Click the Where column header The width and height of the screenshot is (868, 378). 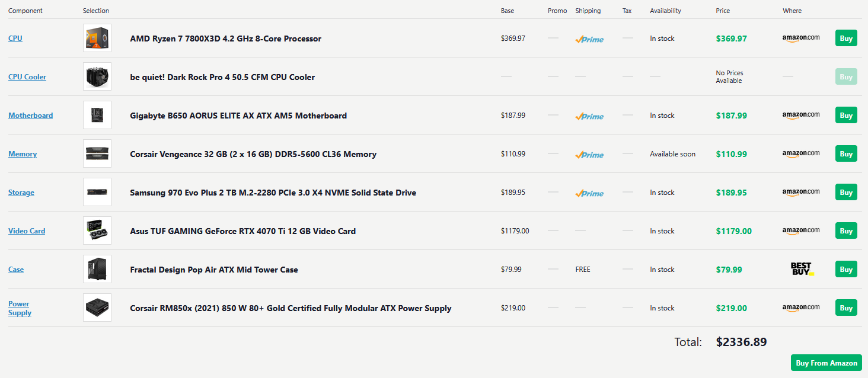(792, 11)
